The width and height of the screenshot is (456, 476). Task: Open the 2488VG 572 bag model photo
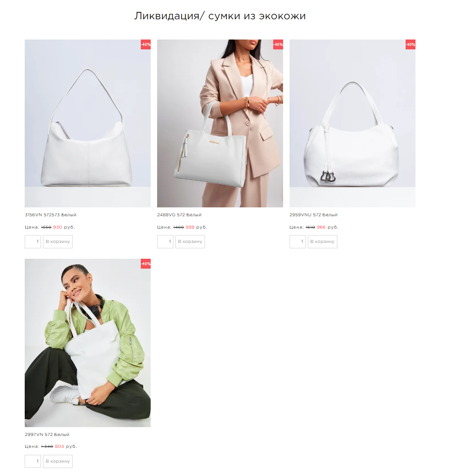coord(220,123)
